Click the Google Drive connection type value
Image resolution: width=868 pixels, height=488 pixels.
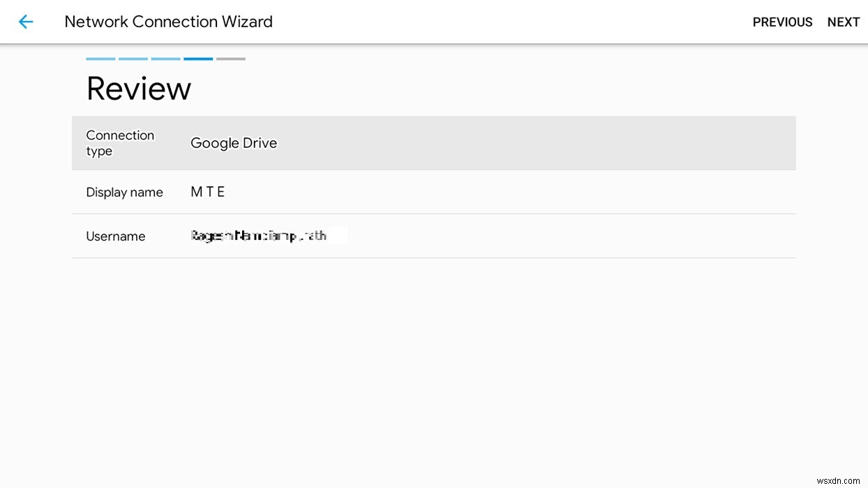tap(234, 143)
